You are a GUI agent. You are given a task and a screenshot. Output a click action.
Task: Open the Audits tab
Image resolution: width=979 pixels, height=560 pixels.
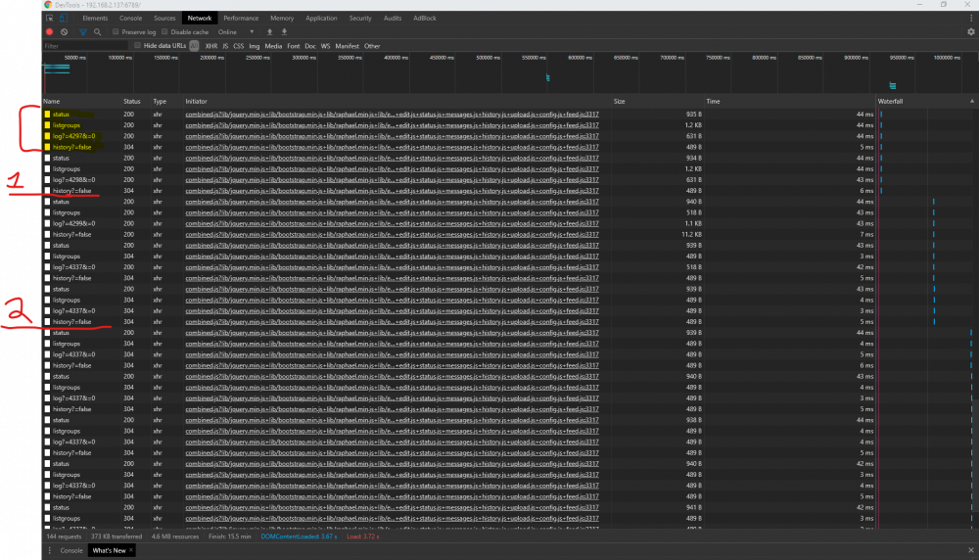click(393, 18)
